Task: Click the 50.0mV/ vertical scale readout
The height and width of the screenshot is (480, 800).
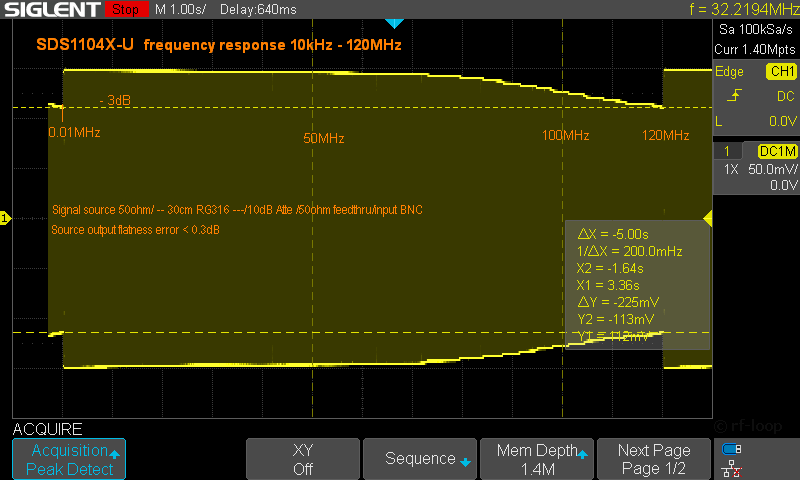Action: click(x=772, y=169)
